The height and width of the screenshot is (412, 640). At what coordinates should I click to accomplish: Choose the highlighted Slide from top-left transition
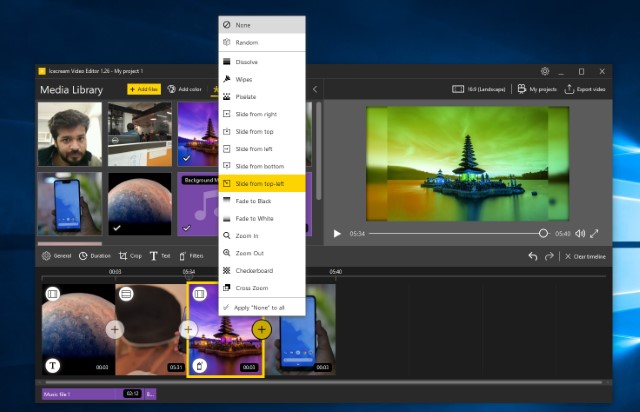(262, 184)
